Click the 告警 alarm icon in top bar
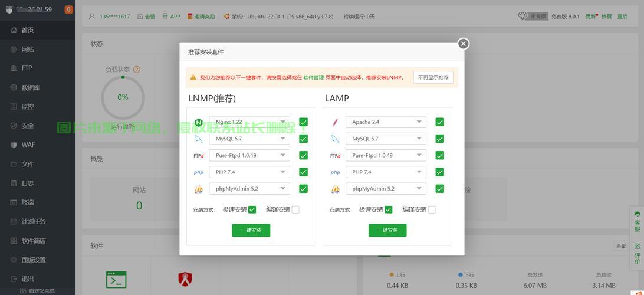Viewport: 644px width, 295px height. tap(140, 17)
